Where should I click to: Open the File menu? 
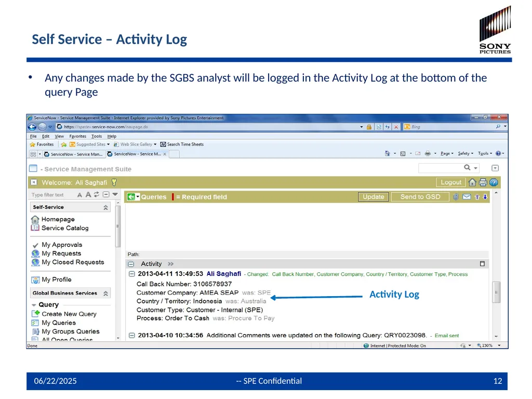coord(33,137)
